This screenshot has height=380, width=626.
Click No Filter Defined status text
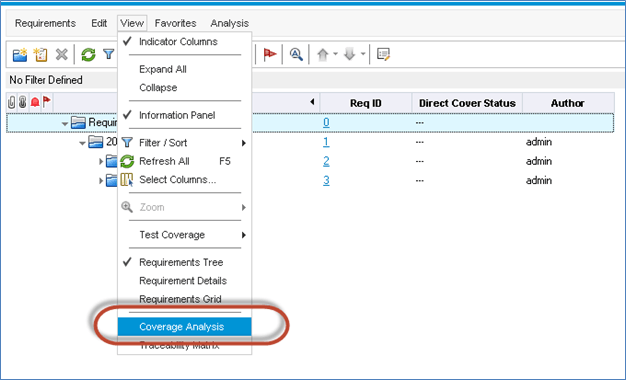click(x=46, y=80)
